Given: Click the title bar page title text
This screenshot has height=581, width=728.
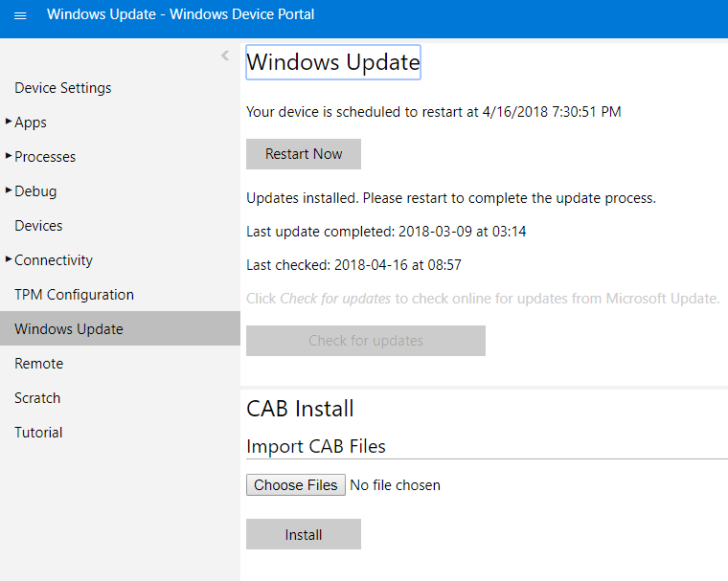Looking at the screenshot, I should pos(181,14).
